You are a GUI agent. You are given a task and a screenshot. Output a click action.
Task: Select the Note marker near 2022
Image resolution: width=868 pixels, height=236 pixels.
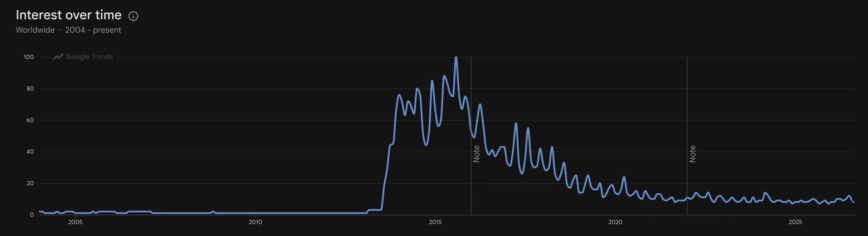692,154
